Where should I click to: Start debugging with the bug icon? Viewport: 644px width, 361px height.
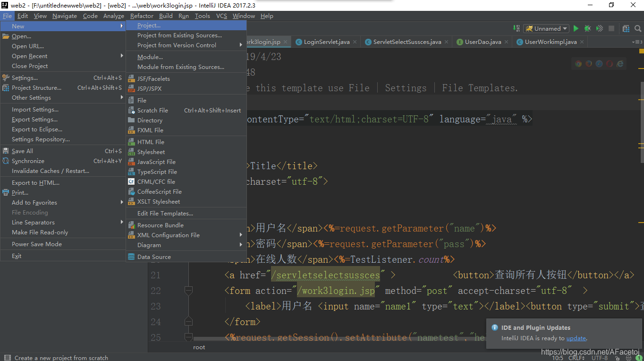coord(587,29)
